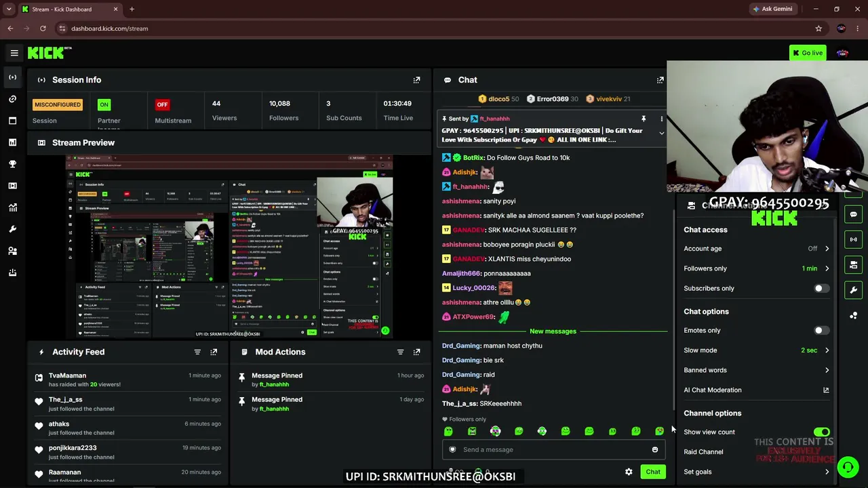Open ft_hanahhh link under first pinned message

pos(274,384)
